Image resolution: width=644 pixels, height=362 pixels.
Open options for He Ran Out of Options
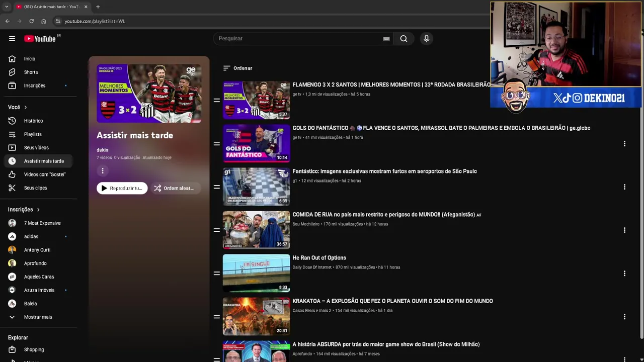point(624,274)
